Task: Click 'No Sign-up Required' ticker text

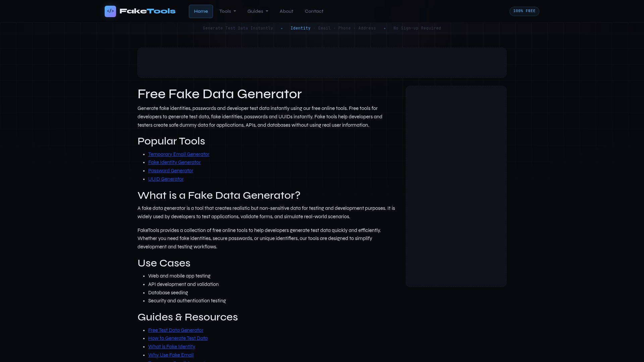Action: [417, 28]
